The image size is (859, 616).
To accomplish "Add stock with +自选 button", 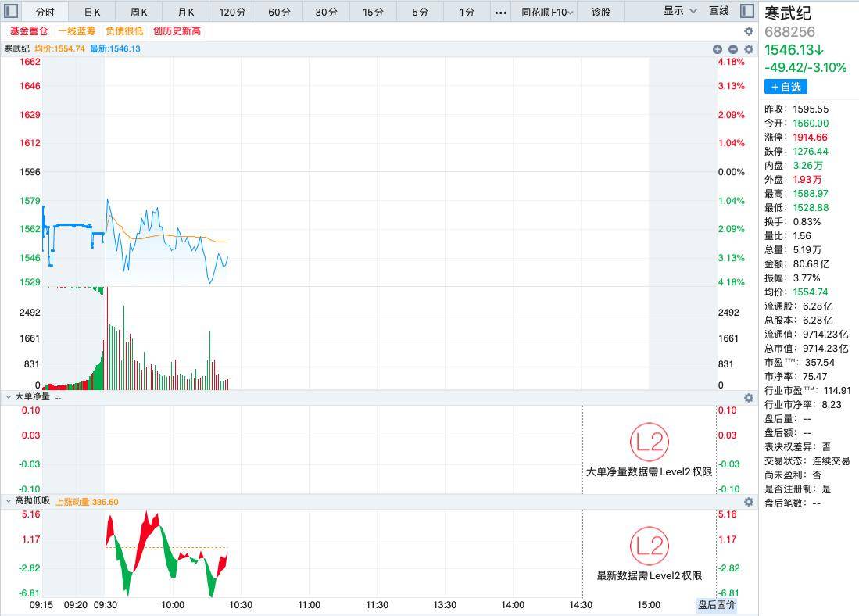I will [x=786, y=87].
